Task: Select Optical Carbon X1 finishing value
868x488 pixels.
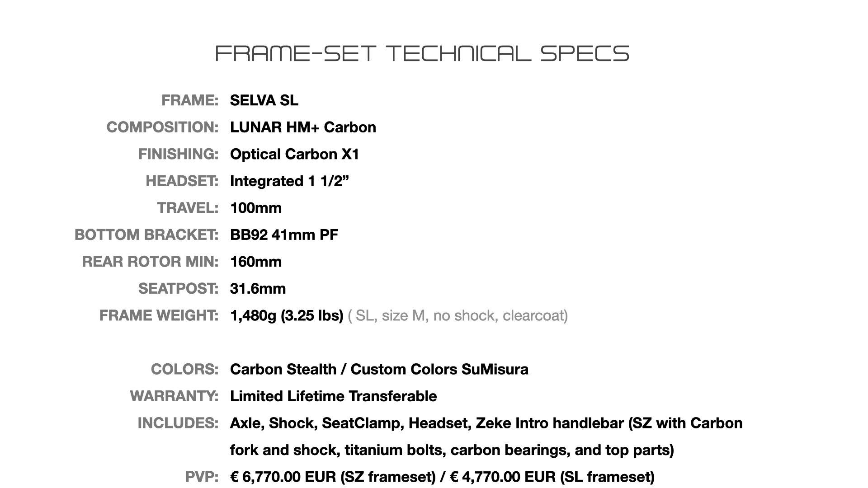Action: click(295, 154)
